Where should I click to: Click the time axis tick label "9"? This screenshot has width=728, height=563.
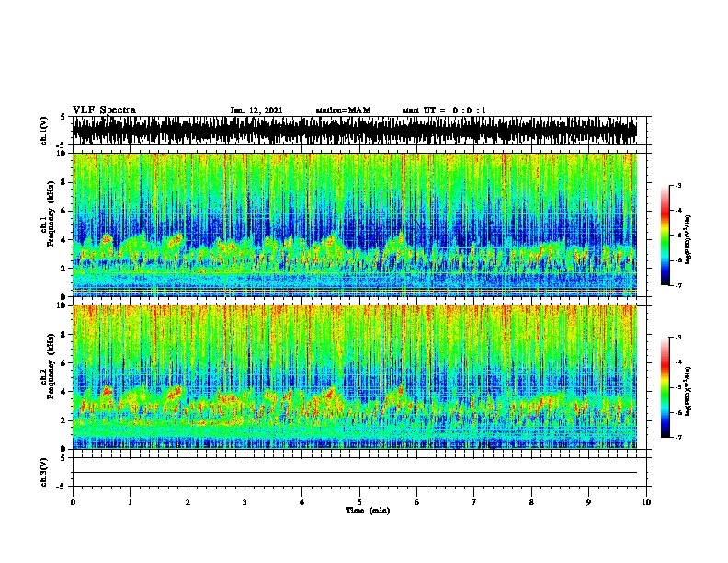coord(588,502)
